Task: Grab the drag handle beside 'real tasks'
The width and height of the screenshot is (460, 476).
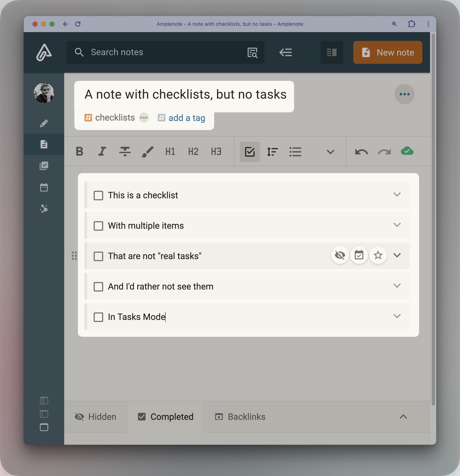Action: coord(74,256)
